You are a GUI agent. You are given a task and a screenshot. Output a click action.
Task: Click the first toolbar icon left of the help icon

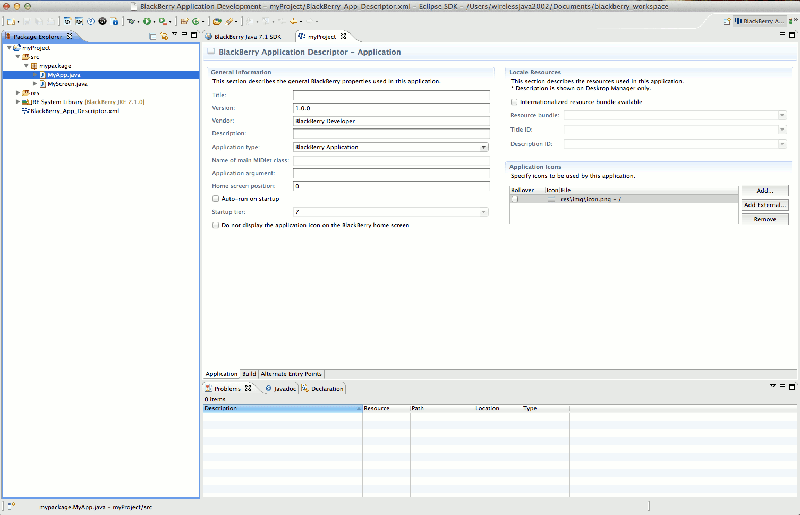pos(79,21)
